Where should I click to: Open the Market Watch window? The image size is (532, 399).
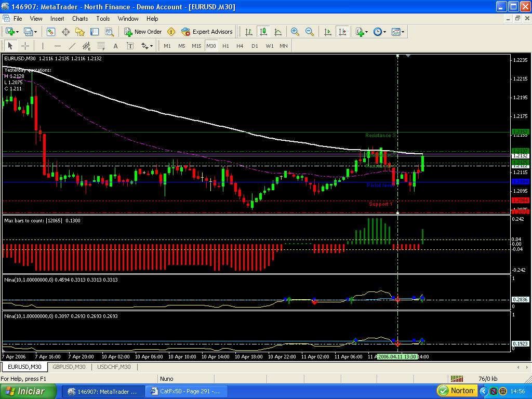(x=51, y=32)
